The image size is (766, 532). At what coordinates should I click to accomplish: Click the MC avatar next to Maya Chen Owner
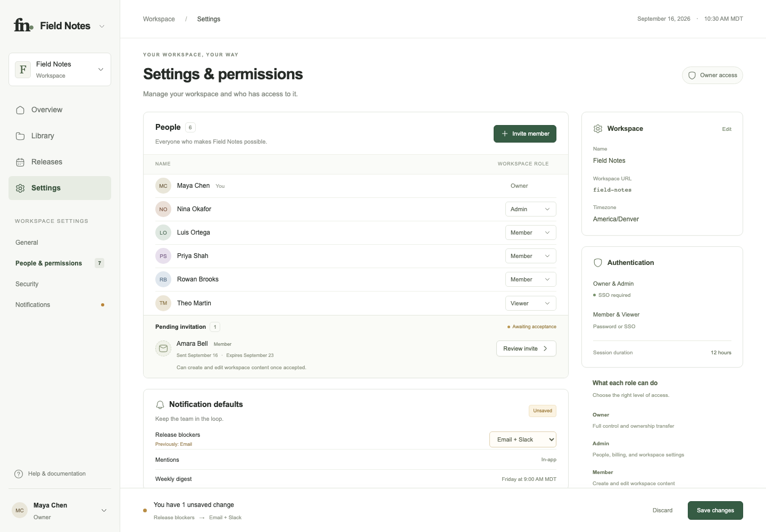click(x=20, y=510)
